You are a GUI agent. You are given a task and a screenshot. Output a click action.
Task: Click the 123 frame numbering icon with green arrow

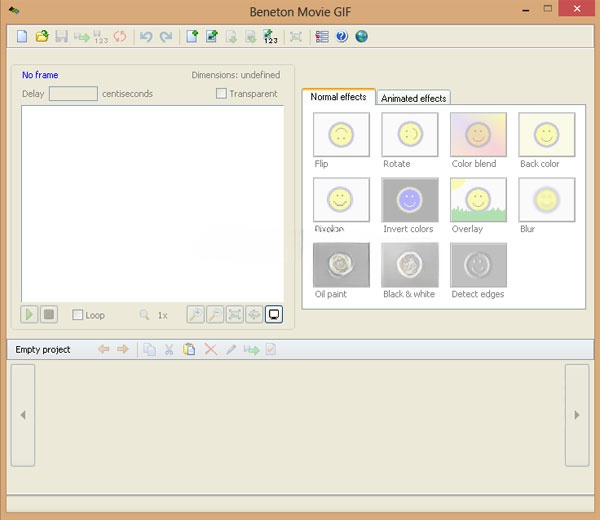pos(270,37)
